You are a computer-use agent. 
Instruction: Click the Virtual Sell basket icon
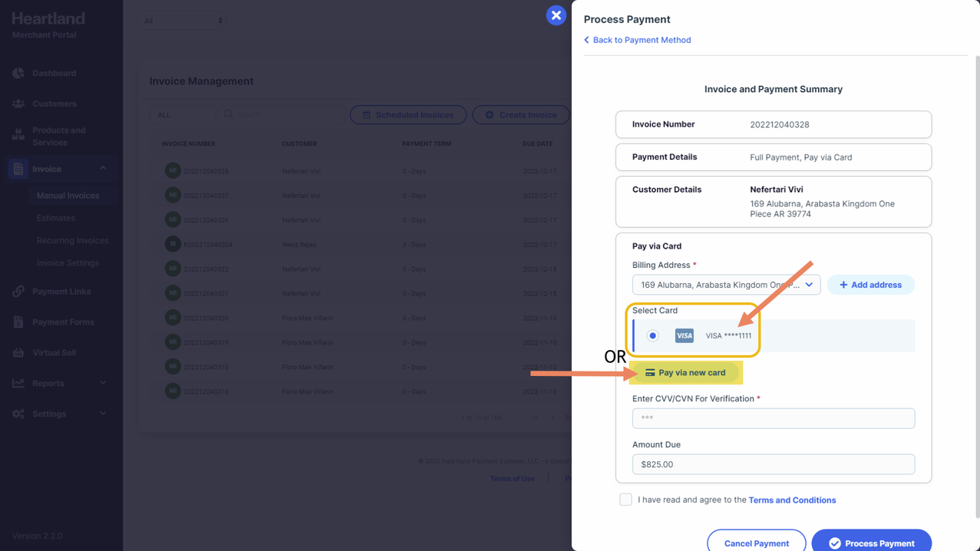click(x=18, y=353)
